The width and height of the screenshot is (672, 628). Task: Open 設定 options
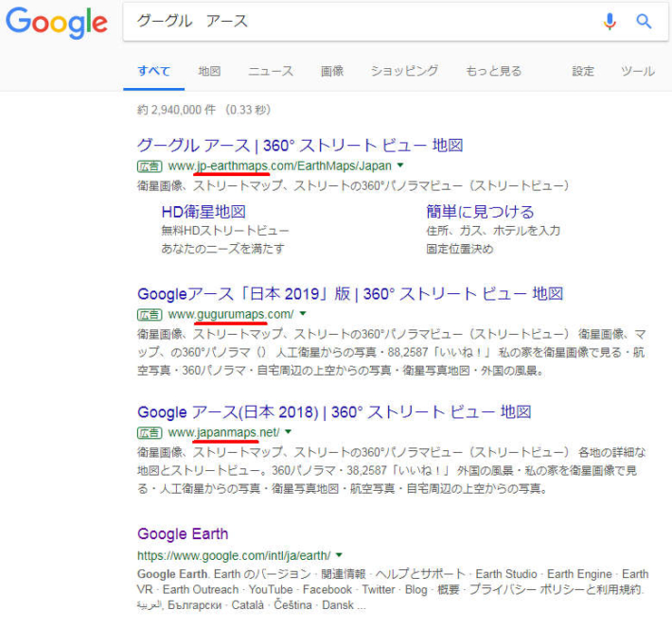pyautogui.click(x=583, y=71)
